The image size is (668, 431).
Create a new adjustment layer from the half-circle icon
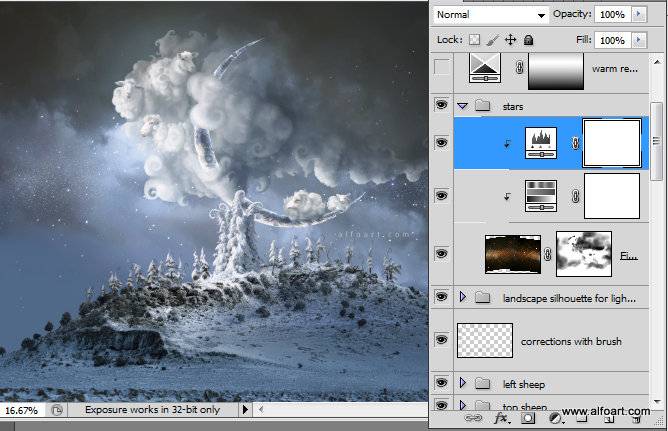(555, 419)
